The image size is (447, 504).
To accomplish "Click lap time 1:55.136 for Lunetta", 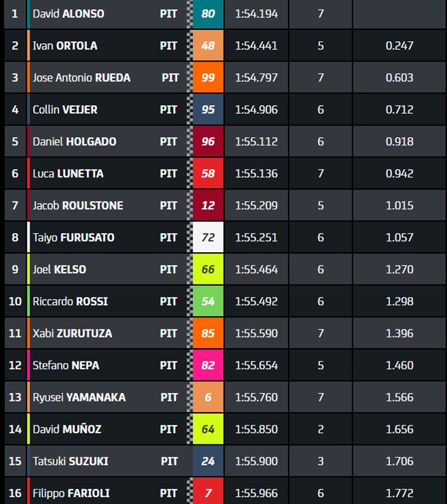I will [256, 174].
